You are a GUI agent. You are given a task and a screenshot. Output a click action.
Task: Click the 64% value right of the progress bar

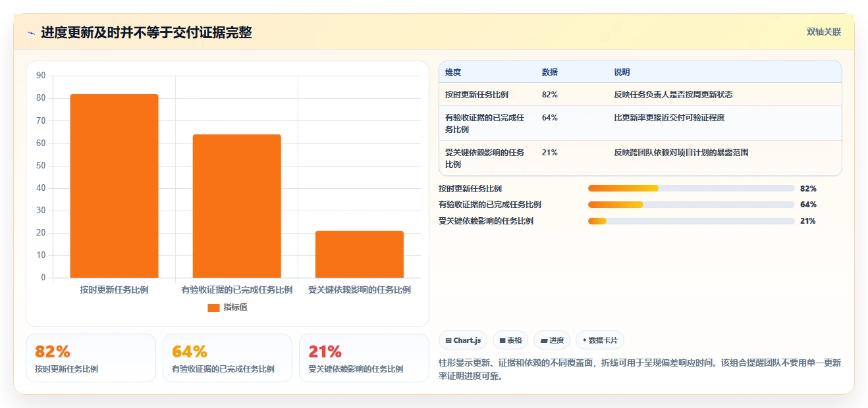coord(808,205)
